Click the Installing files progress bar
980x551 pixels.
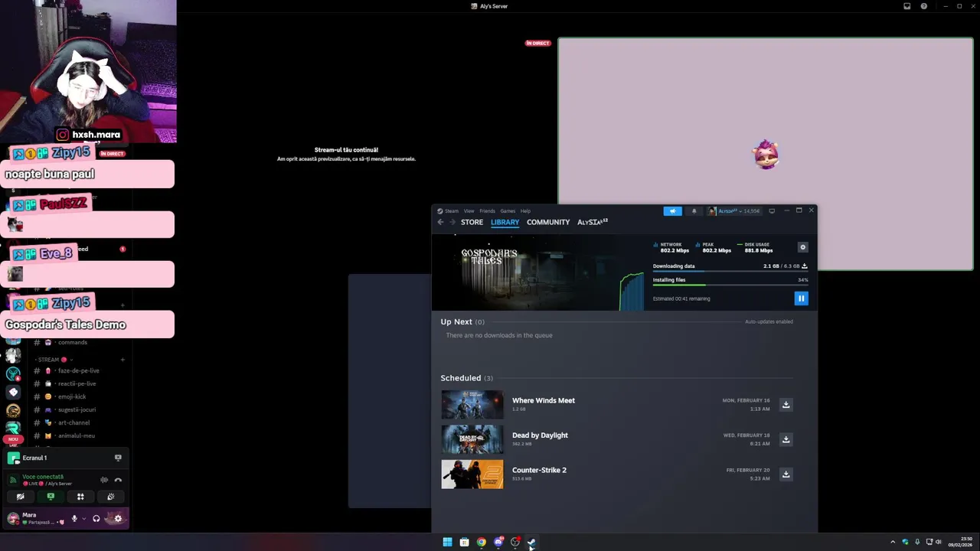[x=730, y=285]
